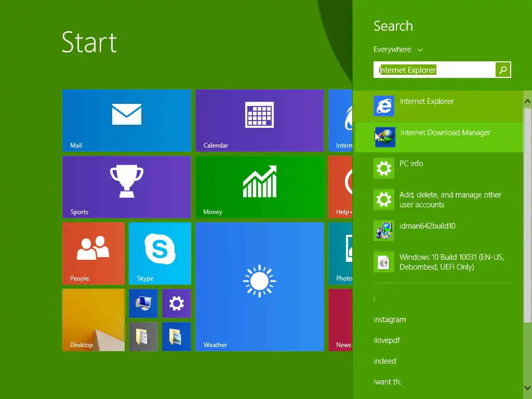Open the Mail tile
Screen dimensions: 532x399
(x=127, y=120)
